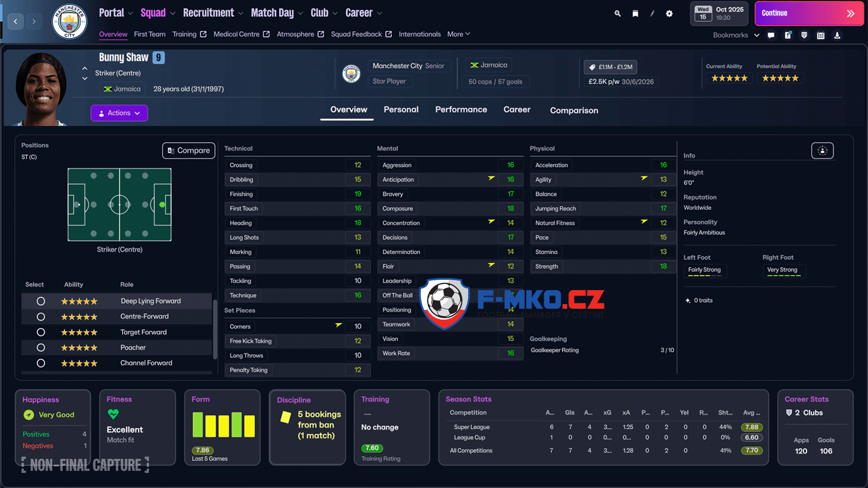Viewport: 868px width, 488px height.
Task: Open the calendar grid shortcut icon
Action: coord(820,36)
